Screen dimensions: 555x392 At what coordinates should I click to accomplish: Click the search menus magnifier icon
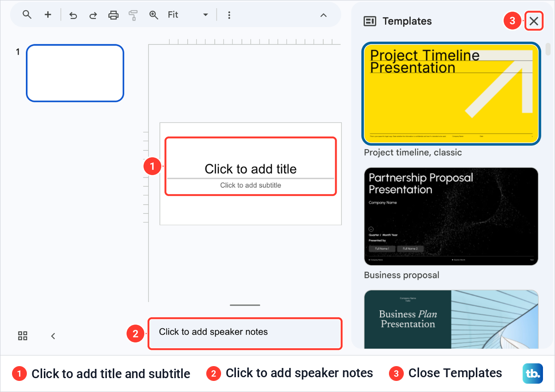pyautogui.click(x=27, y=15)
